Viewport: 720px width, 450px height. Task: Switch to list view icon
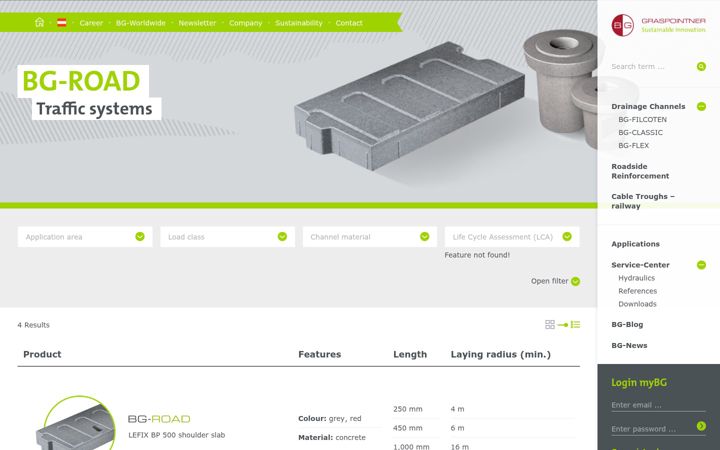575,325
